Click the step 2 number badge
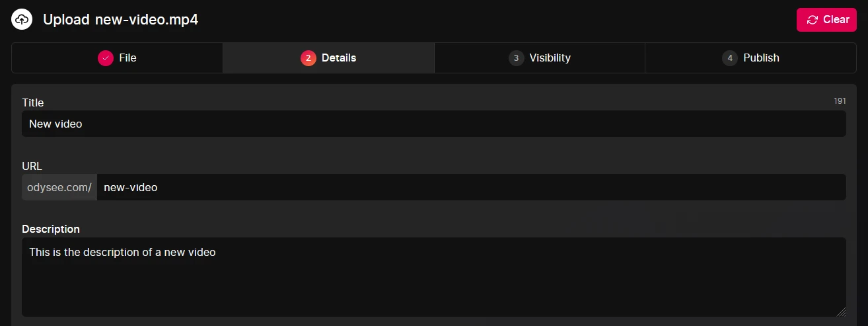This screenshot has height=326, width=868. click(x=308, y=58)
